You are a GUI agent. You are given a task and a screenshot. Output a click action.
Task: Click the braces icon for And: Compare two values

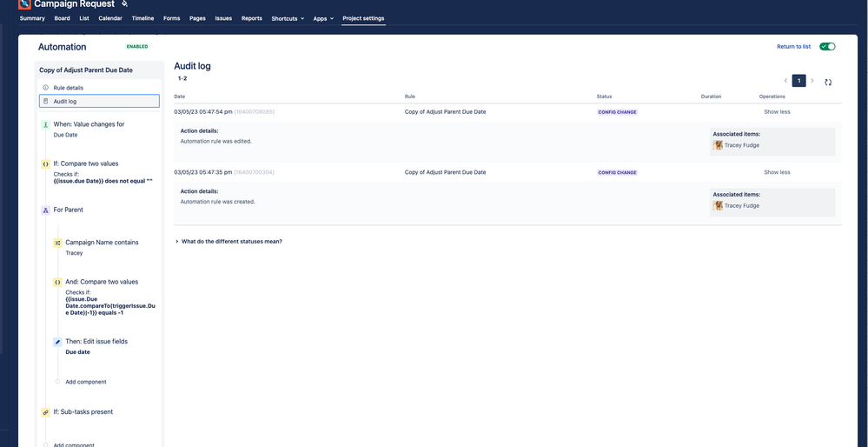(57, 282)
